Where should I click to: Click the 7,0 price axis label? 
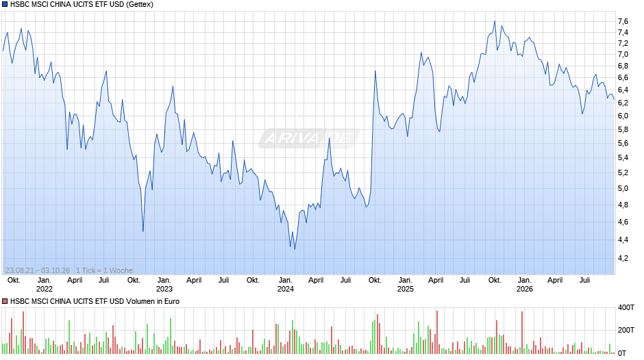point(623,55)
